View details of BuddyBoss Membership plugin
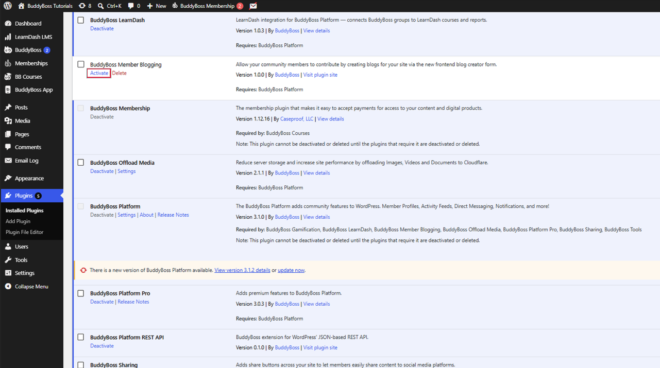 330,119
